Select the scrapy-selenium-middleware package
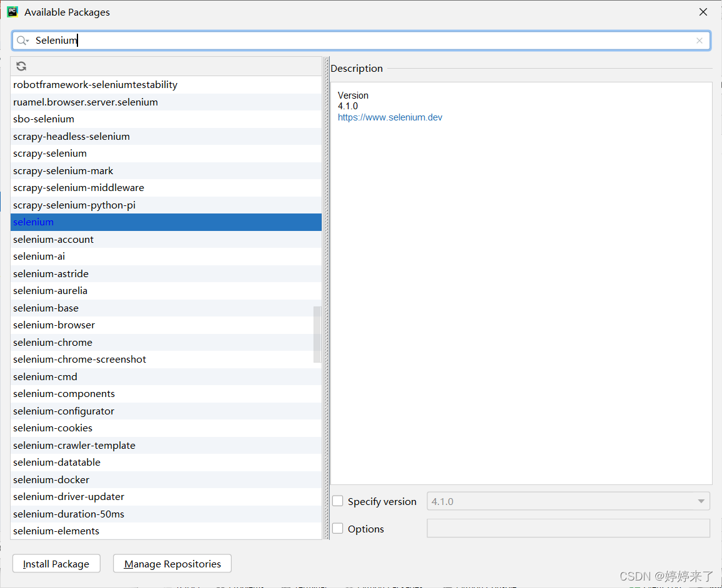722x588 pixels. tap(166, 188)
